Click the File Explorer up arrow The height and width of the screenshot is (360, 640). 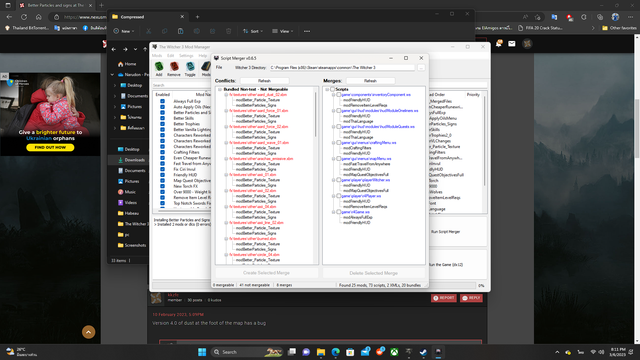click(x=145, y=49)
